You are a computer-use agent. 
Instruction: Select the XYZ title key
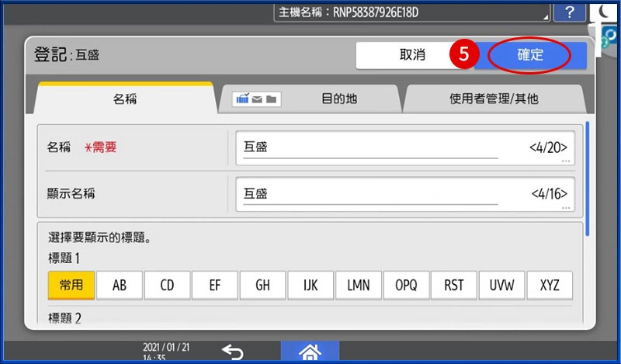pos(550,285)
